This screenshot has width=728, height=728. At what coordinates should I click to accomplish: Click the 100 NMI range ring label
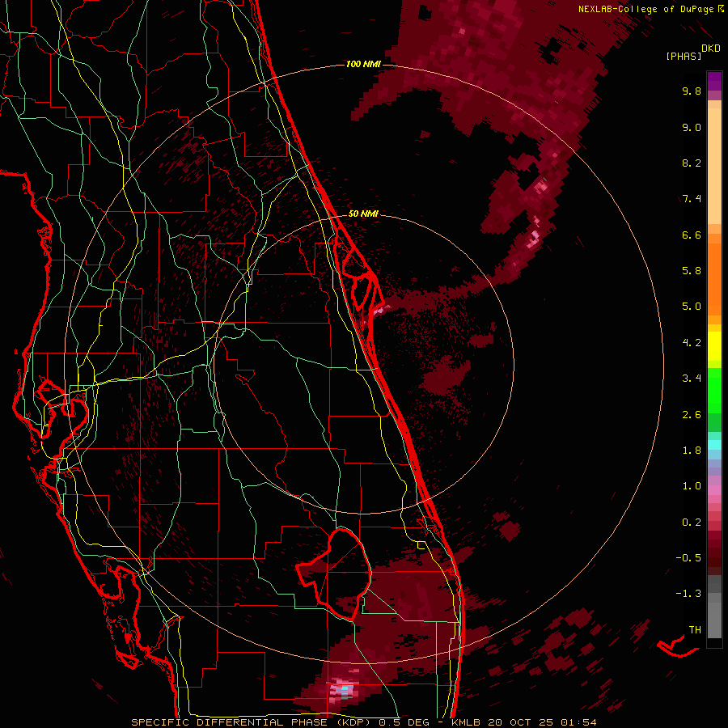pos(363,64)
